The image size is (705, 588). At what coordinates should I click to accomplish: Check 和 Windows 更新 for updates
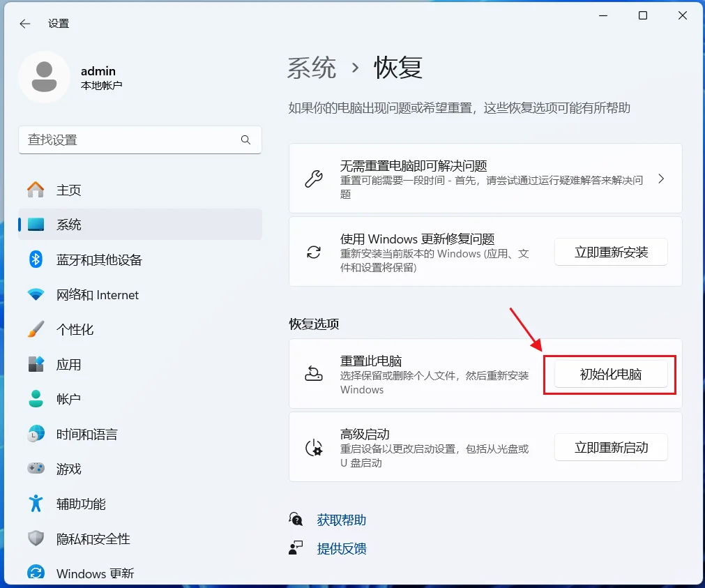[97, 573]
